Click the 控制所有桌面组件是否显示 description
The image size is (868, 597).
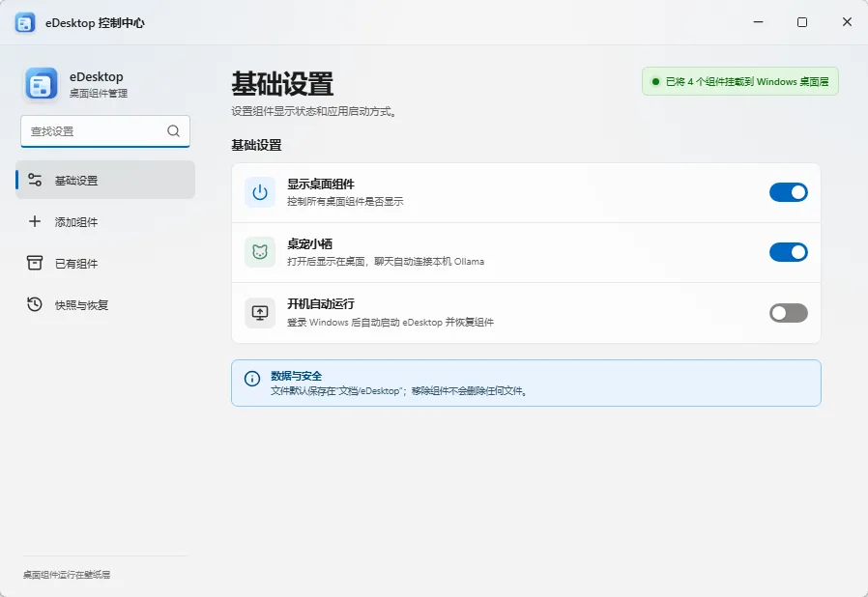pos(345,201)
